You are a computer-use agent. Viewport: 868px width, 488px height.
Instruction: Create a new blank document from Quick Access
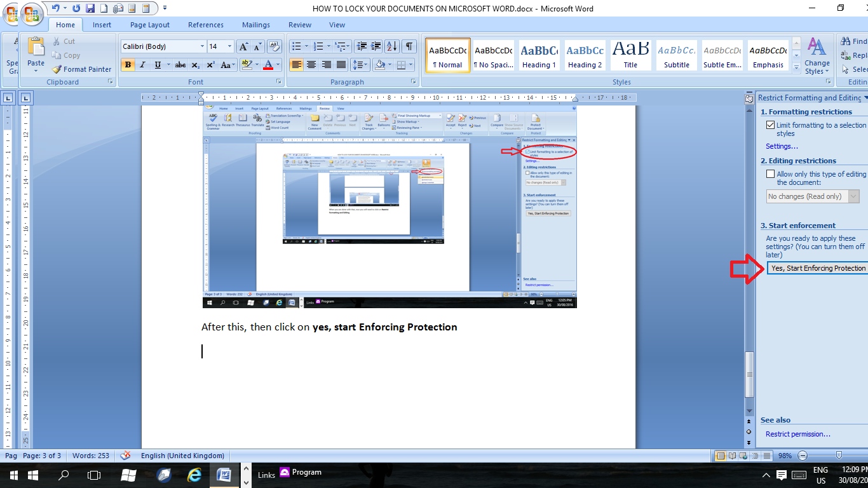104,8
